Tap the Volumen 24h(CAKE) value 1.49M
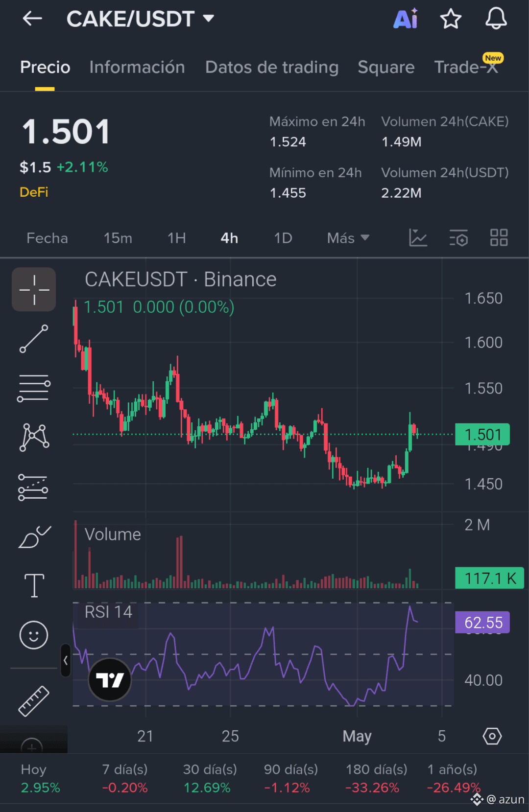Screen dimensions: 529x812 point(401,142)
